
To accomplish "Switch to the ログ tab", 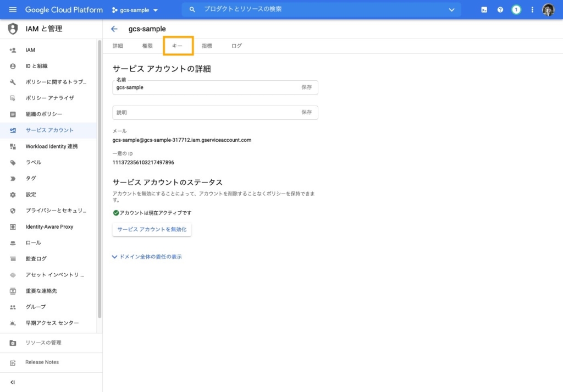I will tap(236, 46).
